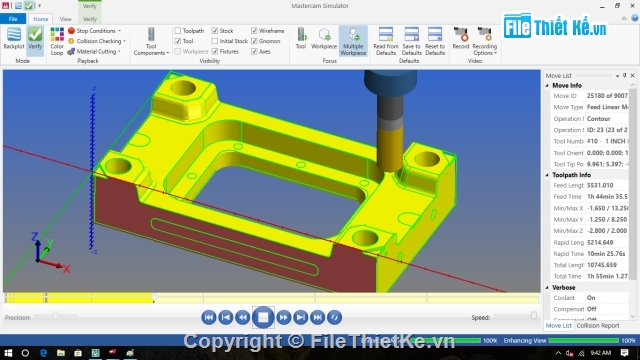The width and height of the screenshot is (640, 360).
Task: Collapse the Toolpath Info section
Action: [x=547, y=175]
